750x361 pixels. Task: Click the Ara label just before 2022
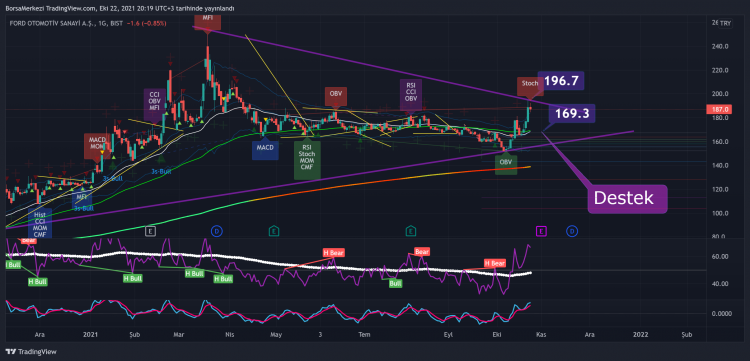(x=590, y=335)
